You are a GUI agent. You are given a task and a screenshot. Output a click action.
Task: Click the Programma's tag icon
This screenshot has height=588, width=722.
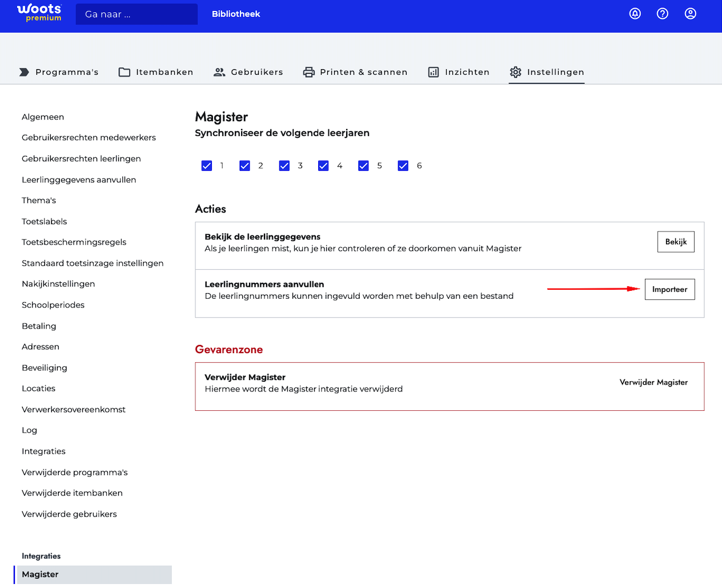coord(24,72)
